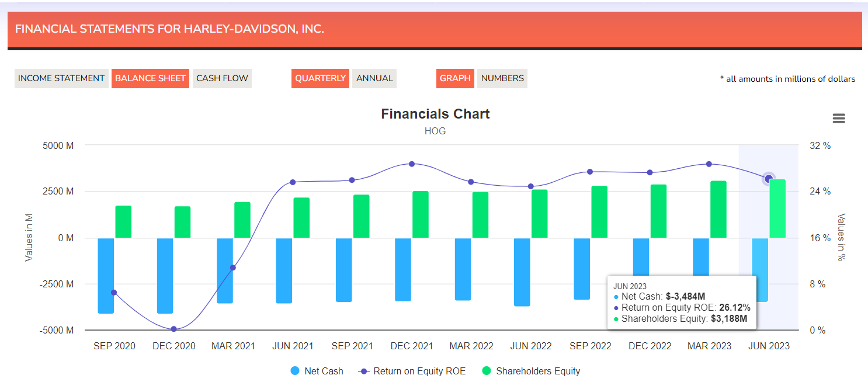868x389 pixels.
Task: Open the Cash Flow statement
Action: coord(222,78)
